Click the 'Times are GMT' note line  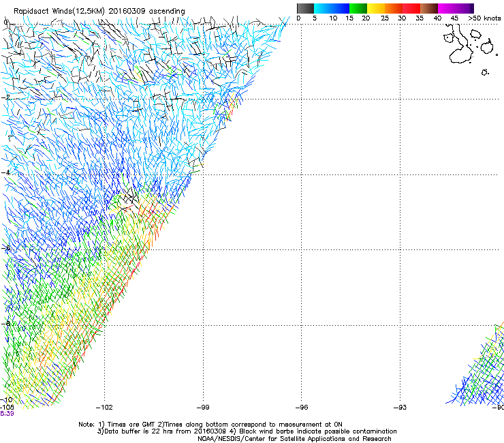(210, 425)
